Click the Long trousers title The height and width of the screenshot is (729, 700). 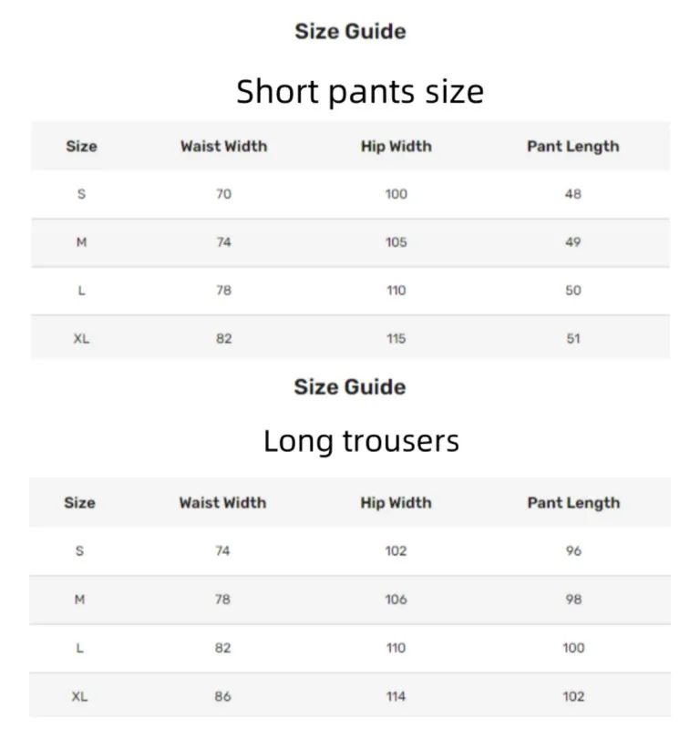point(361,441)
